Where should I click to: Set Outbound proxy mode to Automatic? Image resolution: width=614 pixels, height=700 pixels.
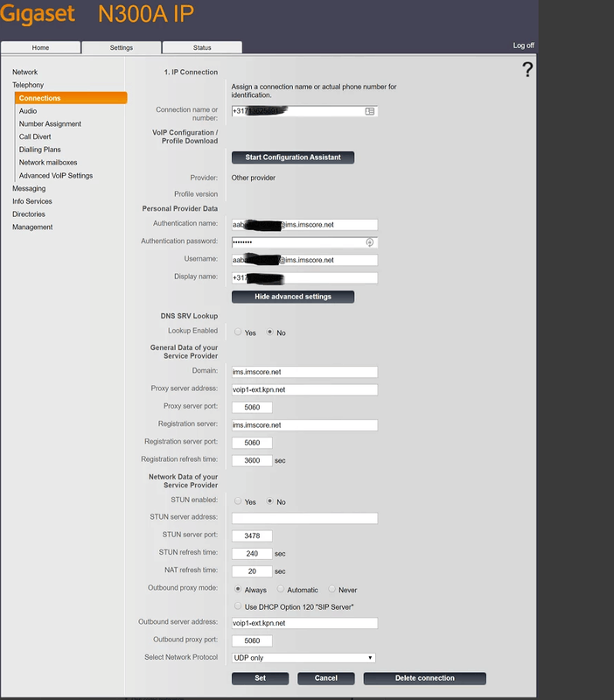280,589
